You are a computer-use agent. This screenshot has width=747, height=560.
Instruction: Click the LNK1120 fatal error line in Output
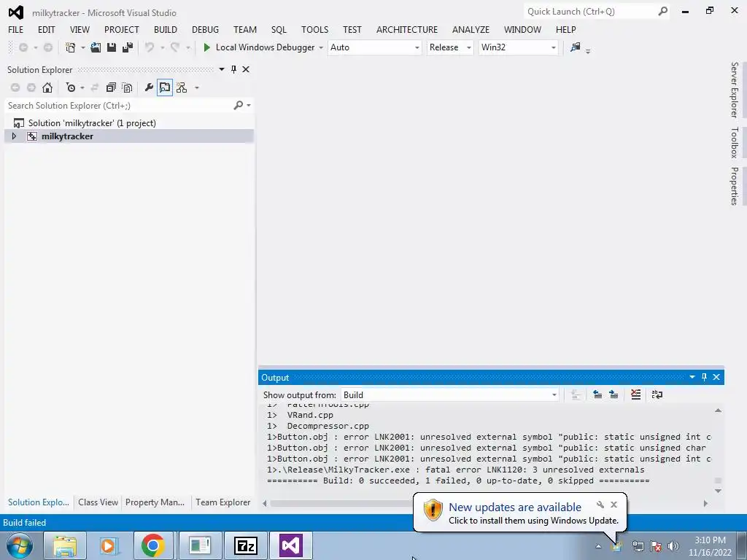pos(455,470)
